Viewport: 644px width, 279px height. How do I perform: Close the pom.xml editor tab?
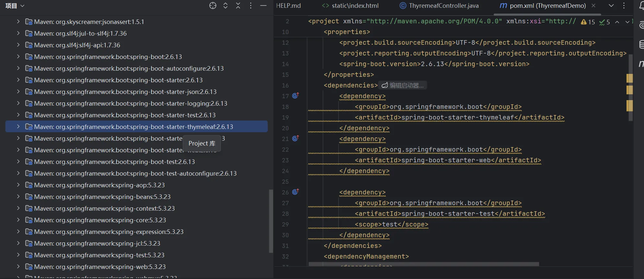(x=593, y=6)
